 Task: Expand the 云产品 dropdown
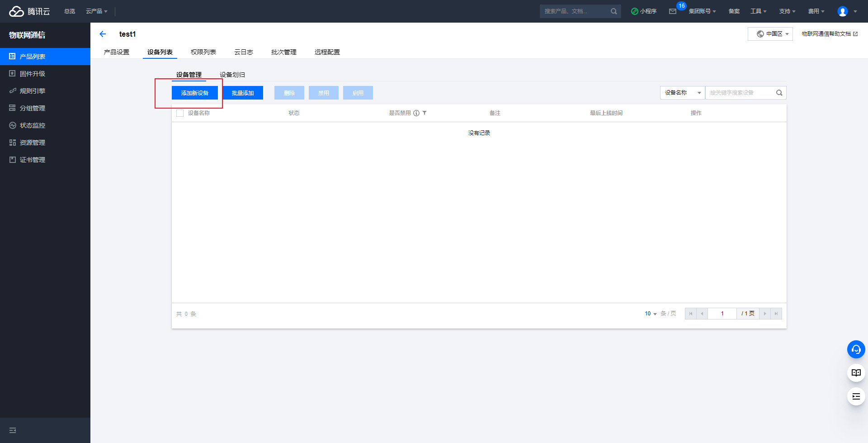97,11
